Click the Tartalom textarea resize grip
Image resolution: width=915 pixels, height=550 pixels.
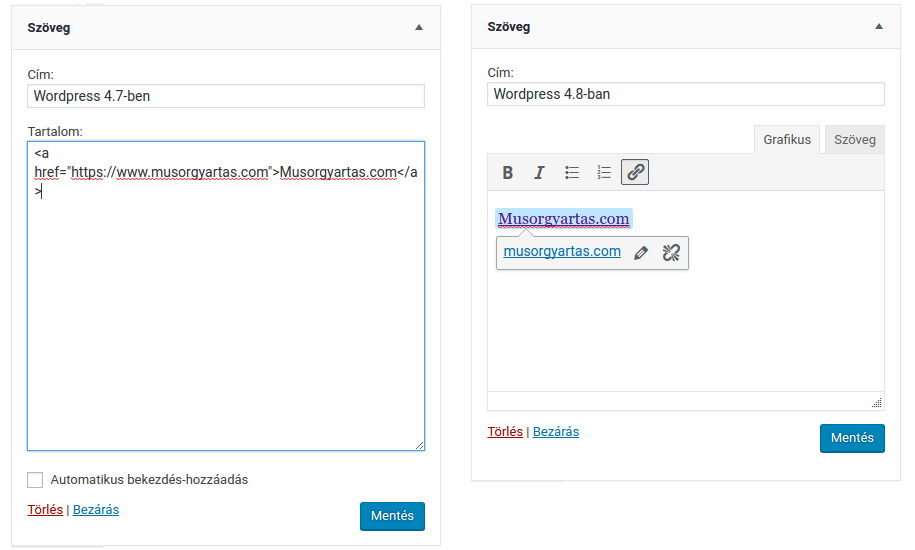420,446
